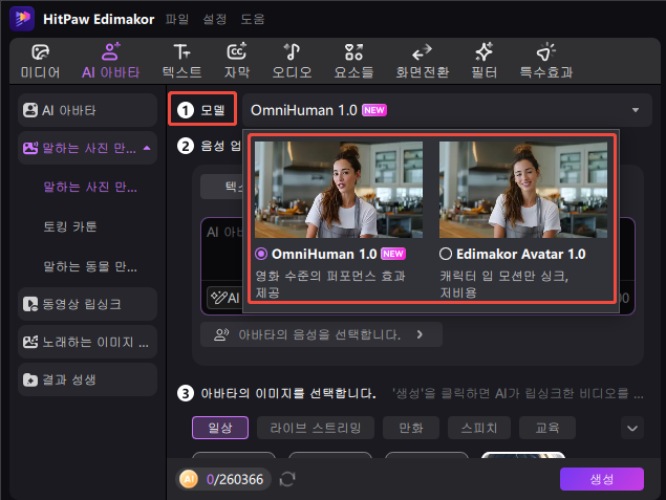Open the 미디어 media panel
666x500 pixels.
tap(40, 61)
